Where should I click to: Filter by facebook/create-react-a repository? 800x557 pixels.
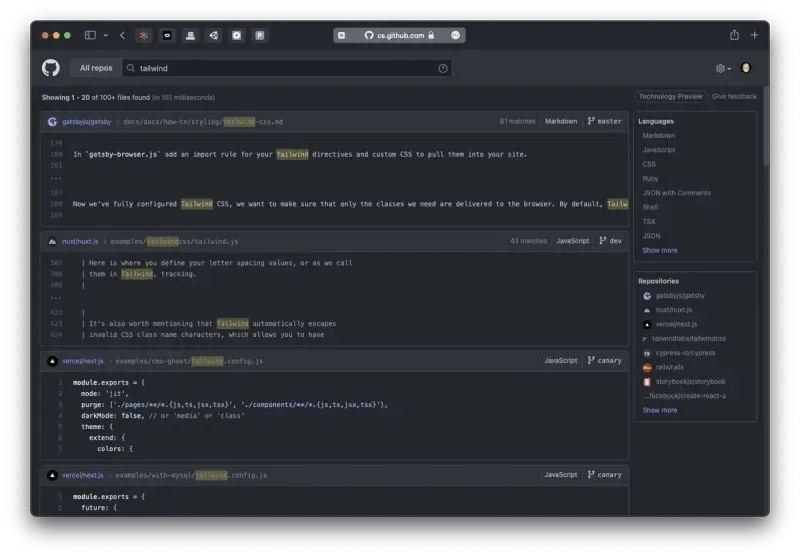pos(685,395)
